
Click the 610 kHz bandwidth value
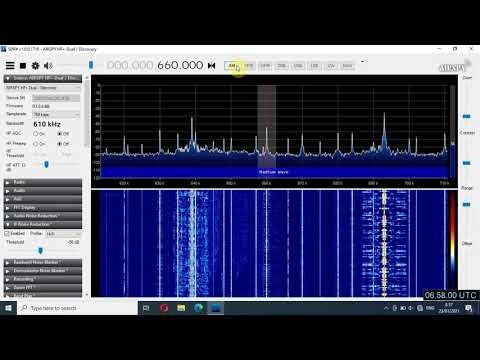pyautogui.click(x=47, y=124)
